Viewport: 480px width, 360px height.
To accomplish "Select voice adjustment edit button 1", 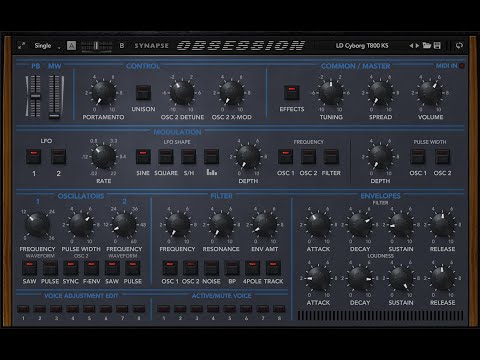I will (x=23, y=309).
